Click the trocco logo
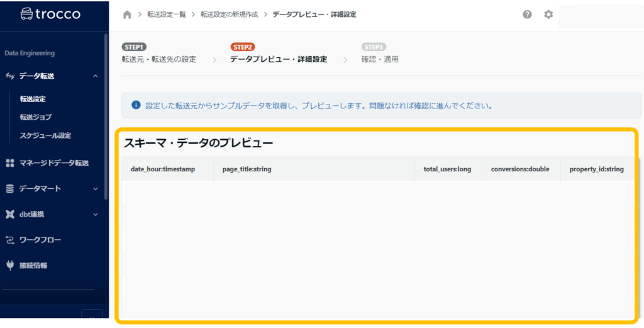The width and height of the screenshot is (644, 328). [x=50, y=13]
